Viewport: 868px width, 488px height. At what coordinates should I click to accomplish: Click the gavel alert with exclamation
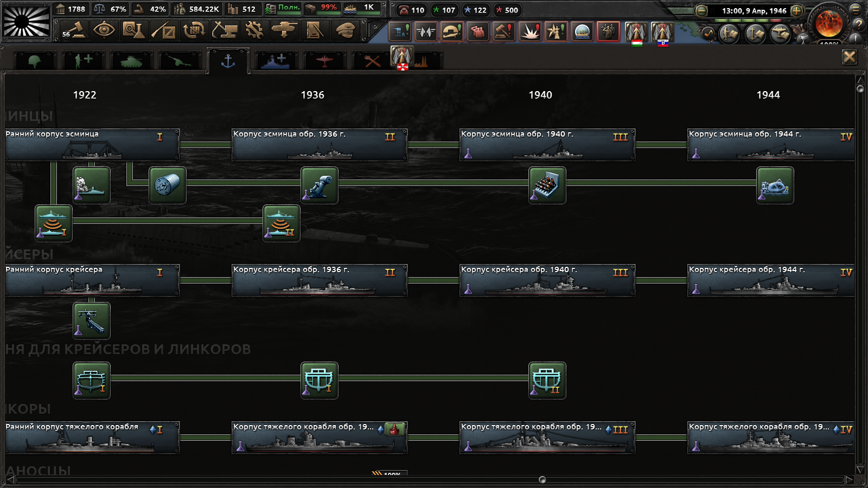pyautogui.click(x=504, y=31)
